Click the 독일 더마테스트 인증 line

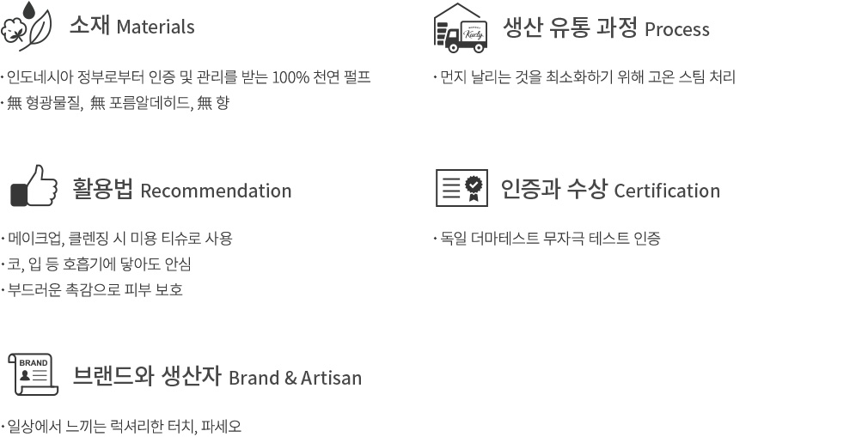click(x=547, y=239)
